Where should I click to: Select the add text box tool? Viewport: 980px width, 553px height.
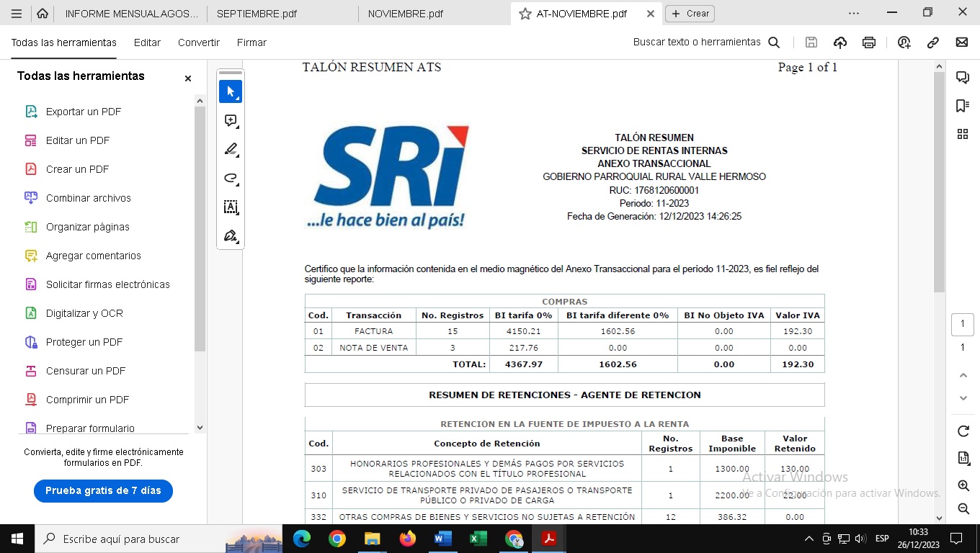(231, 207)
